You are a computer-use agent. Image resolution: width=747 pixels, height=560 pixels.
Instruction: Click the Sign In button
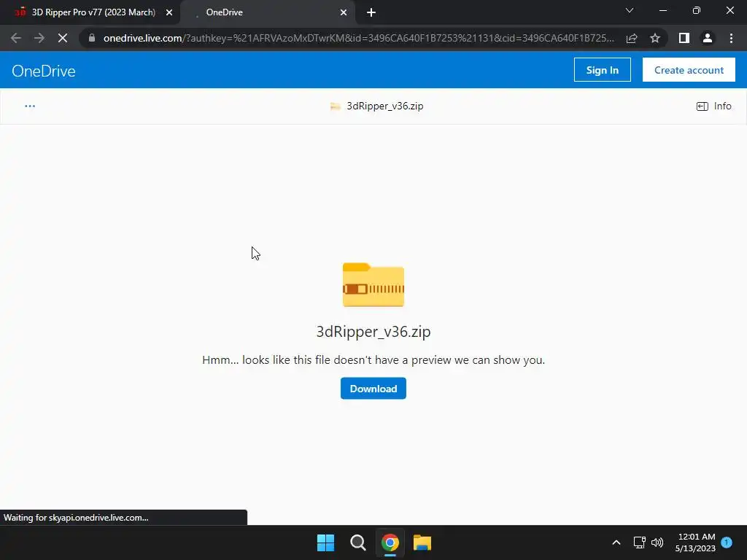click(602, 70)
